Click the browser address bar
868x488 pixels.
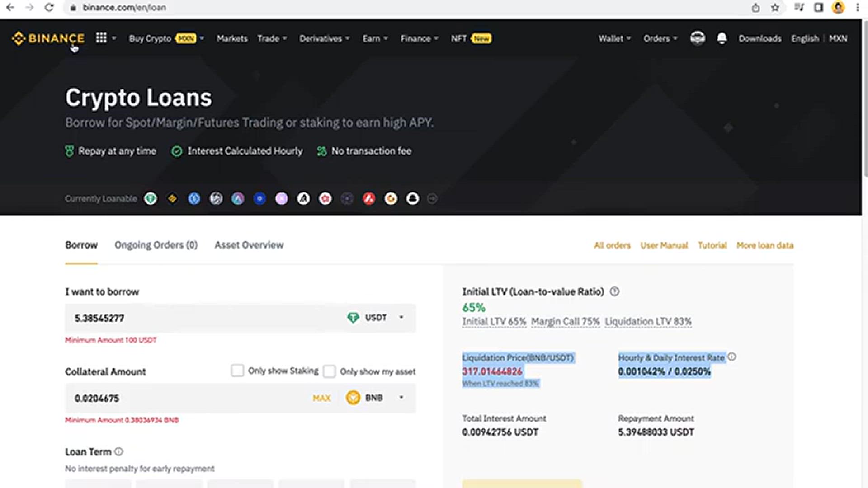407,7
